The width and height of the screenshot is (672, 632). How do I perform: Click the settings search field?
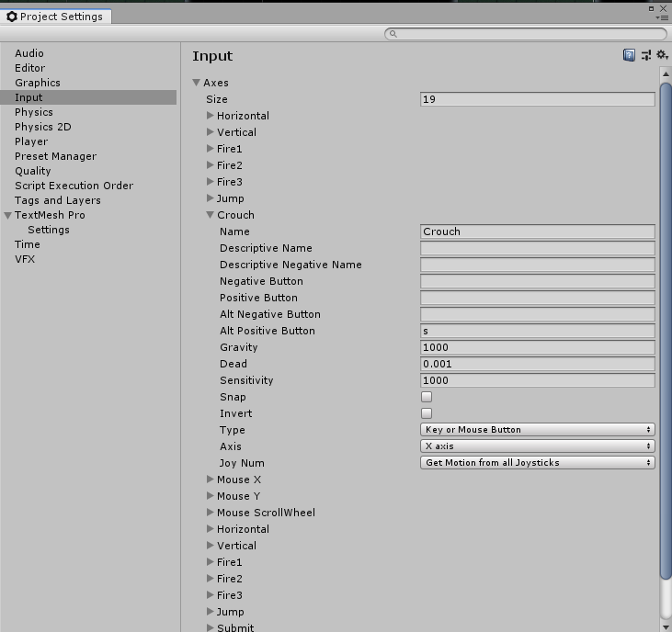[526, 34]
